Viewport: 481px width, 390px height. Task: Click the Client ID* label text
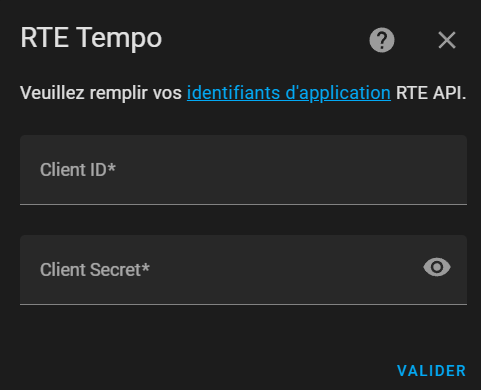pyautogui.click(x=78, y=170)
